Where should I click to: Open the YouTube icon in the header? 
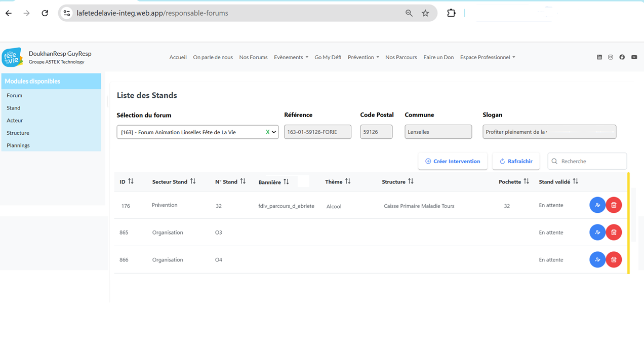(x=634, y=57)
